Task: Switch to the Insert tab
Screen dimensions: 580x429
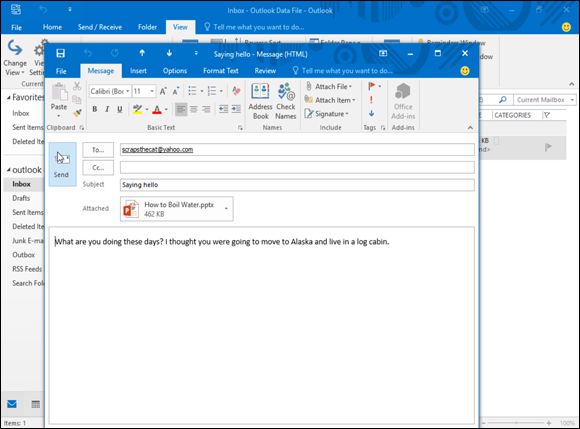Action: pyautogui.click(x=138, y=71)
